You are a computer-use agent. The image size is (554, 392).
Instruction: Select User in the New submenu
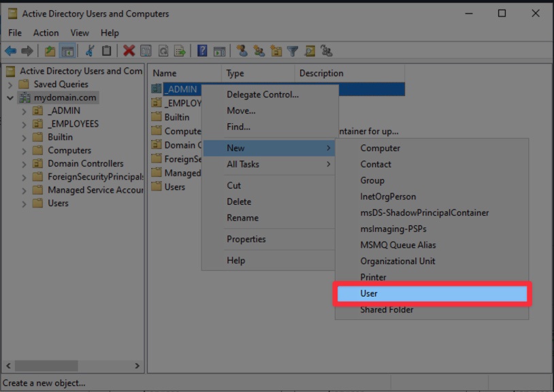click(x=432, y=293)
